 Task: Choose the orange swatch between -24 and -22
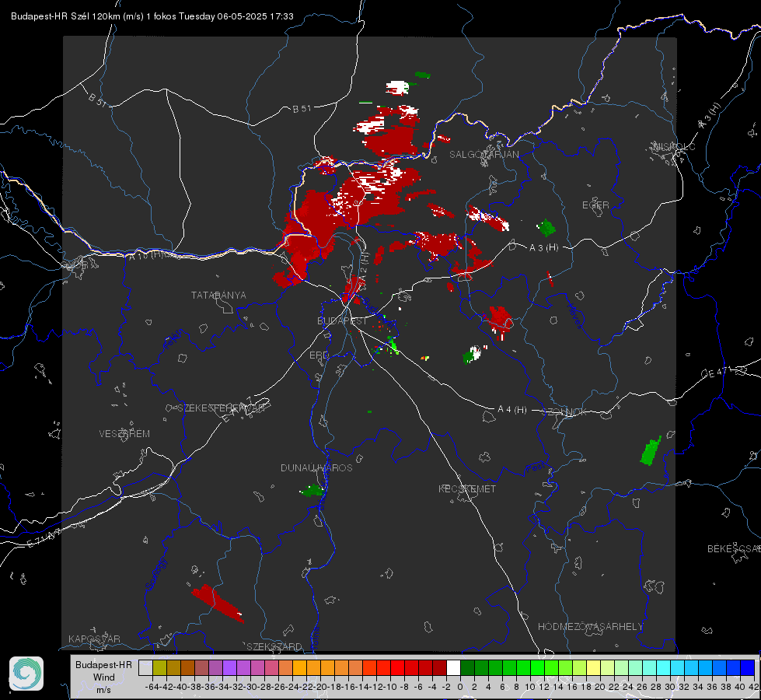pos(299,667)
